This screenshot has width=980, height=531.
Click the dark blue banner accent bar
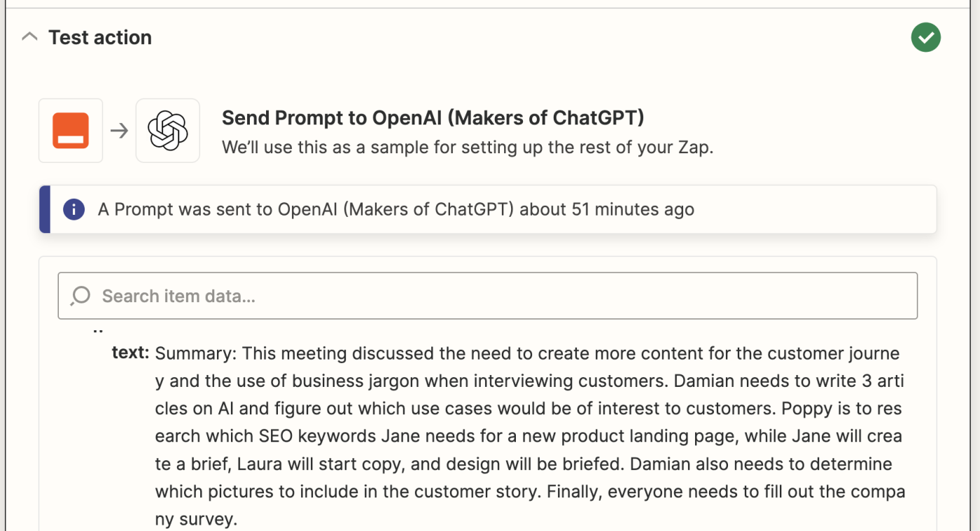[45, 209]
